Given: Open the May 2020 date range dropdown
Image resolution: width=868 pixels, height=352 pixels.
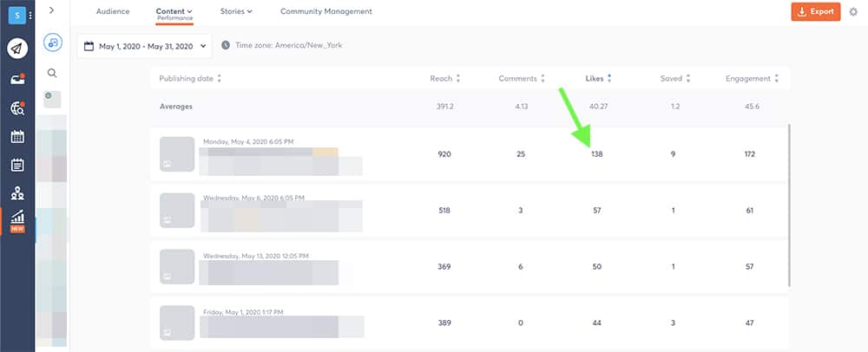Looking at the screenshot, I should click(144, 45).
